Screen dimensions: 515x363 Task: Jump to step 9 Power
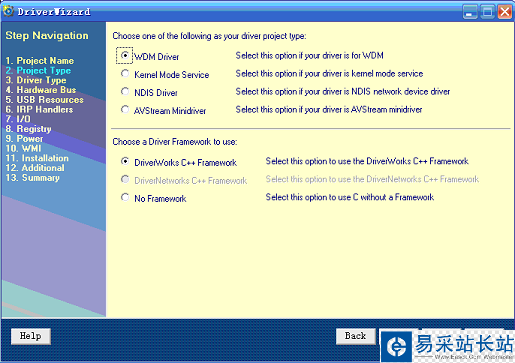click(24, 139)
